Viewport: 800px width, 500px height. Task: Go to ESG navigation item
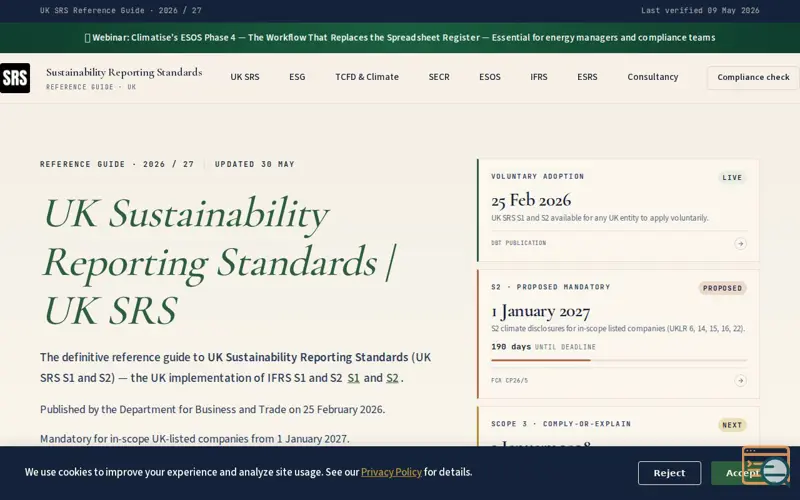click(x=297, y=77)
